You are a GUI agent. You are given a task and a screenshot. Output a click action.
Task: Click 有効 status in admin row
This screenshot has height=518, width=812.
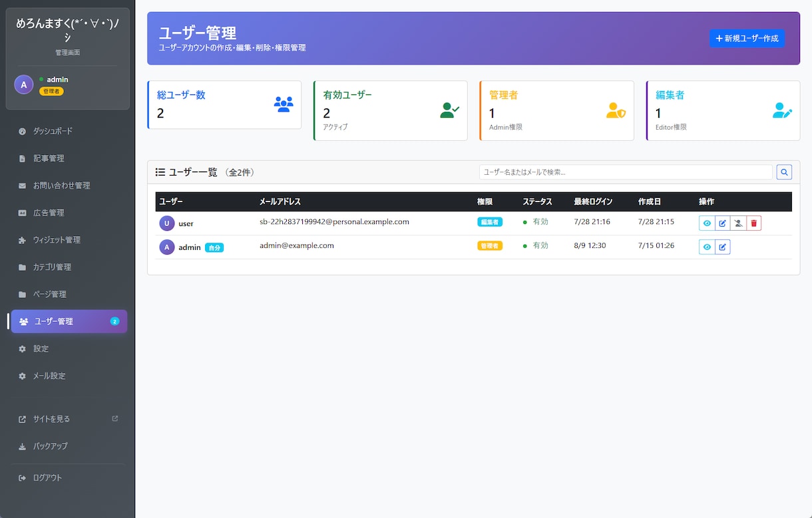(536, 245)
